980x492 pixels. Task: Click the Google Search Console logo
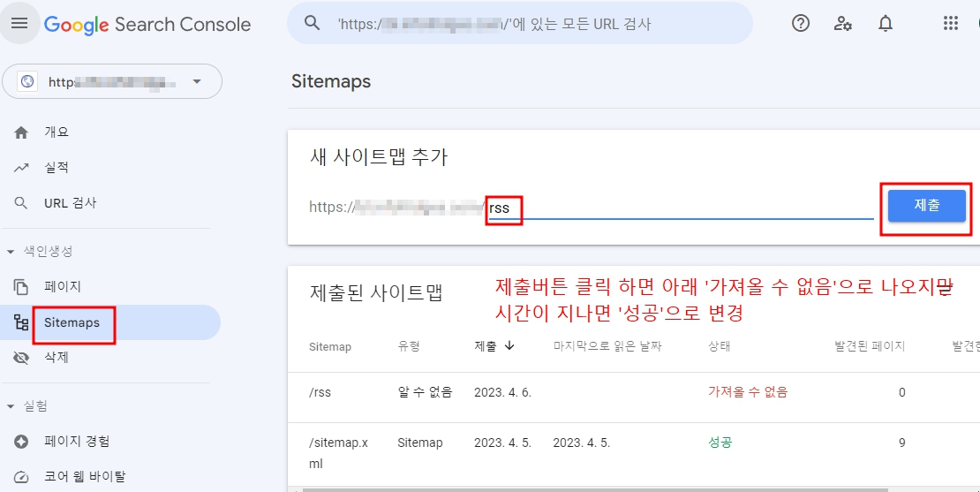point(147,25)
